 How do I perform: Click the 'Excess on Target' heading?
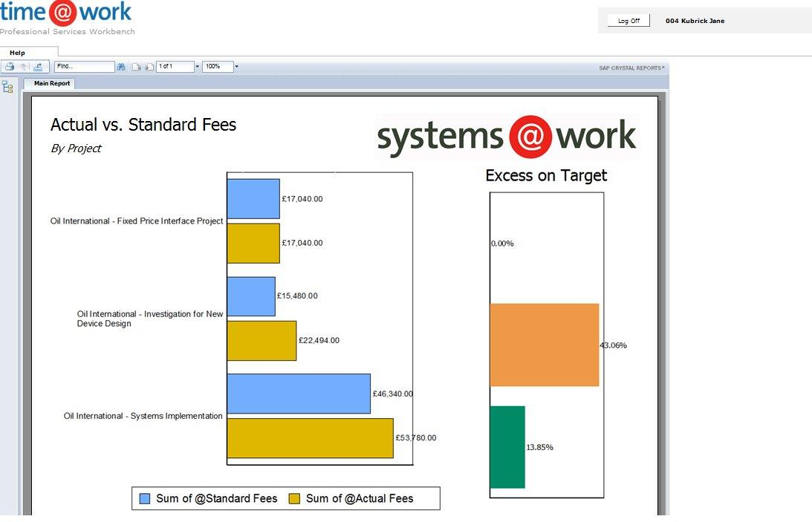click(x=546, y=176)
